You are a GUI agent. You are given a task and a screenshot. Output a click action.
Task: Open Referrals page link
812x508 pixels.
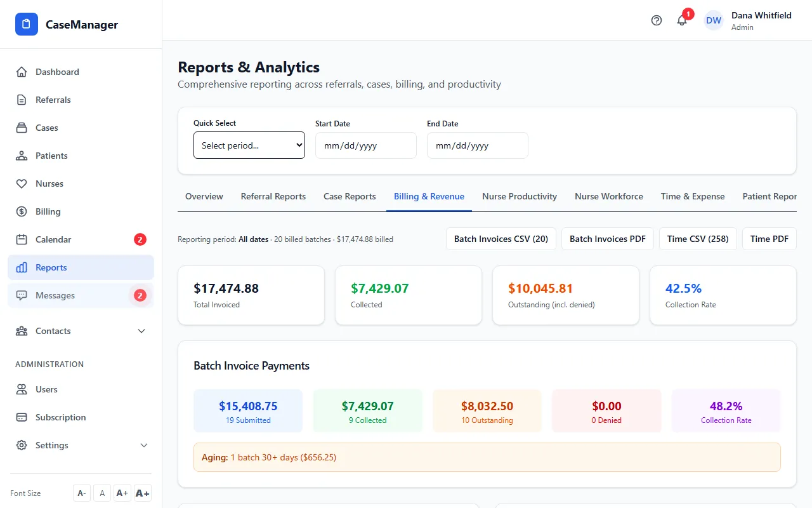pyautogui.click(x=81, y=100)
